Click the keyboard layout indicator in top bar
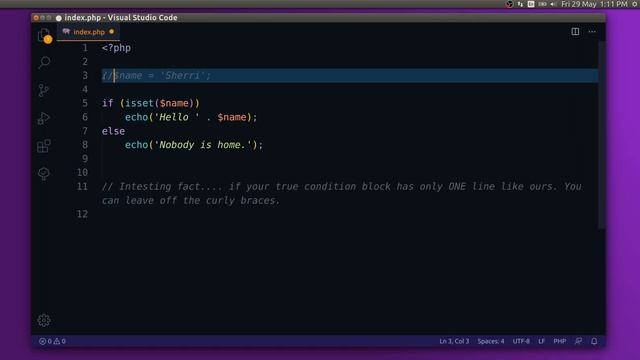 pos(531,4)
